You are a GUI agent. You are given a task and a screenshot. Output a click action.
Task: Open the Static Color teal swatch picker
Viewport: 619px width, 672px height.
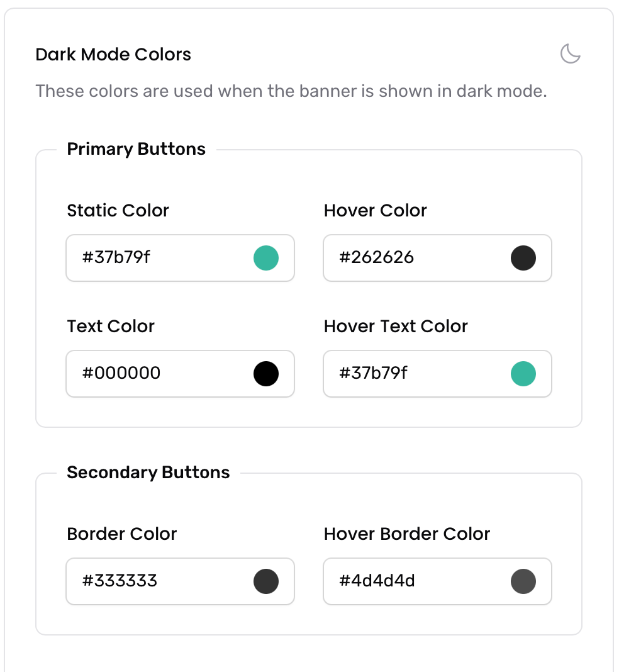(x=266, y=258)
